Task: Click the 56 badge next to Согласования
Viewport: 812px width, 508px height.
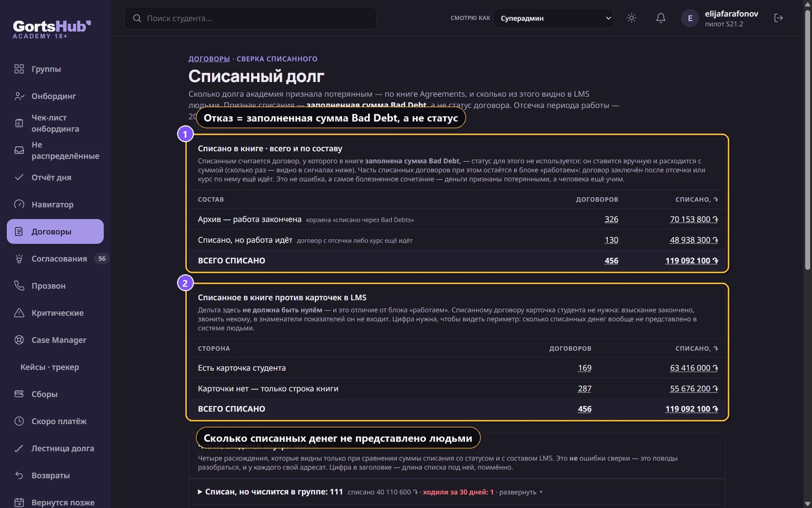Action: (102, 259)
